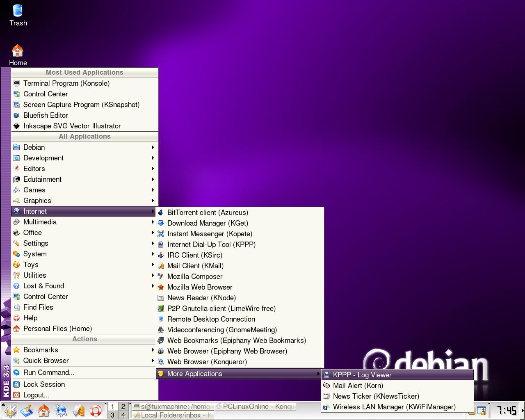Expand the Bookmarks submenu
The image size is (525, 420).
[x=84, y=350]
